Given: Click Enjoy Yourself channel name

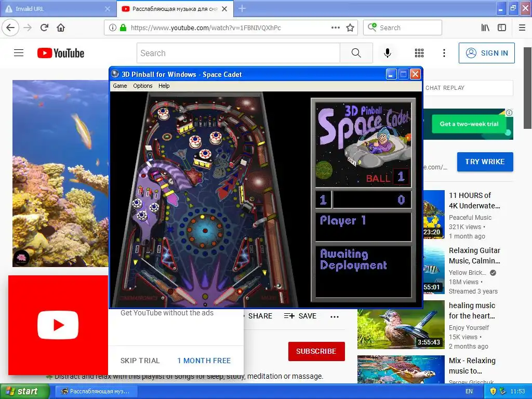Looking at the screenshot, I should [x=469, y=327].
